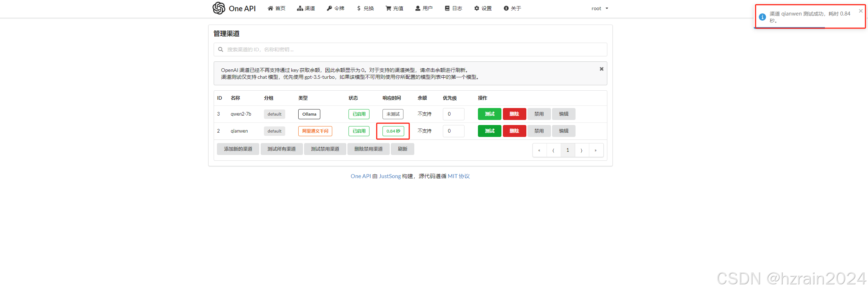868x293 pixels.
Task: Click 已启用 status of qwen2-7b
Action: tap(359, 114)
